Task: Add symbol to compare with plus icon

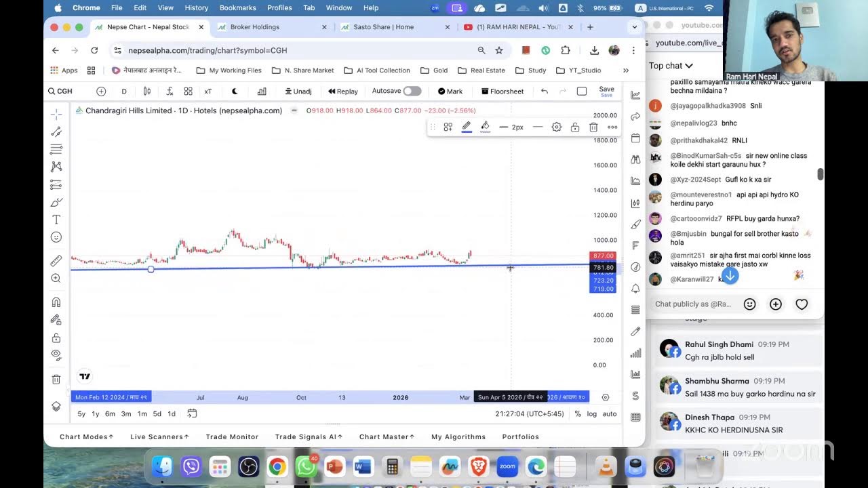Action: pos(101,91)
